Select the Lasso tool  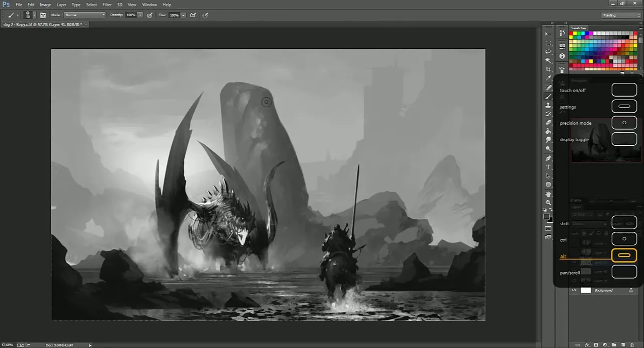[548, 52]
